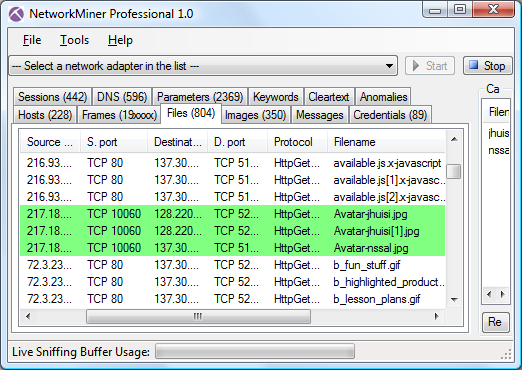Click the file list scroll up arrow
The width and height of the screenshot is (522, 370).
454,139
